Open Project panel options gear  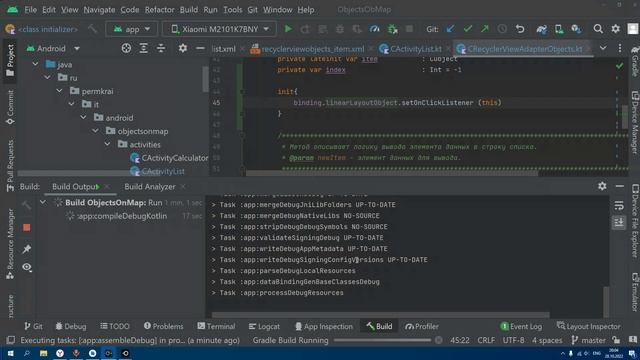click(183, 48)
